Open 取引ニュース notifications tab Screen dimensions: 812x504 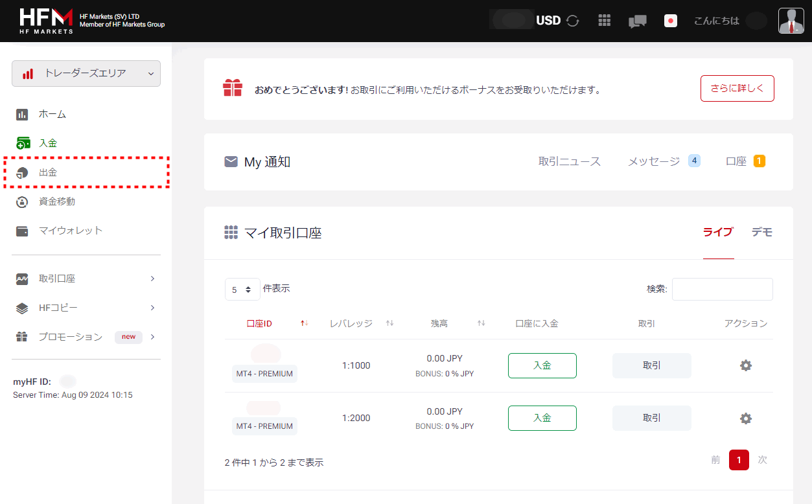click(x=570, y=161)
